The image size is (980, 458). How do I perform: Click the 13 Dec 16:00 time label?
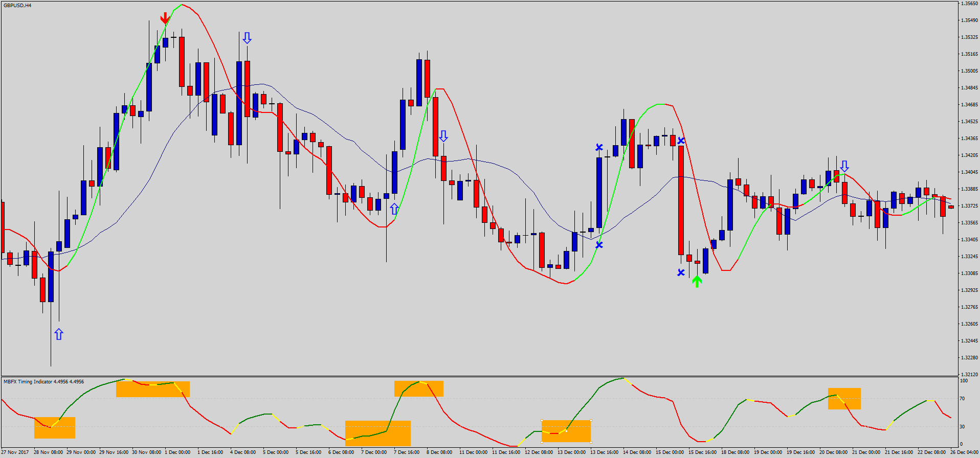pos(605,452)
